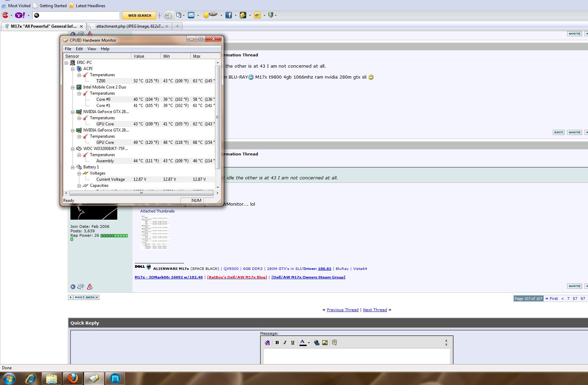Click the horizontal scrollbar thumb in Hardware Monitor
The image size is (588, 385).
coord(141,193)
